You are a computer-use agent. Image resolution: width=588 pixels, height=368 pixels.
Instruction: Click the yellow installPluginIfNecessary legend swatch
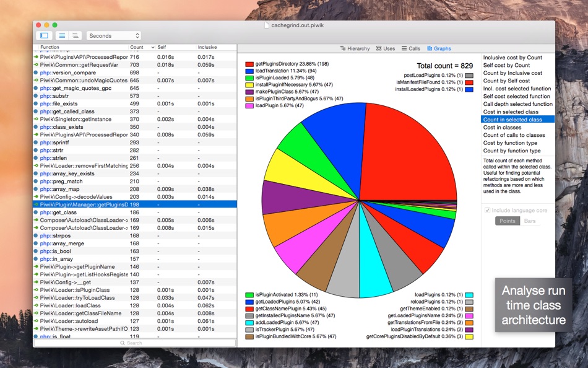pyautogui.click(x=249, y=85)
